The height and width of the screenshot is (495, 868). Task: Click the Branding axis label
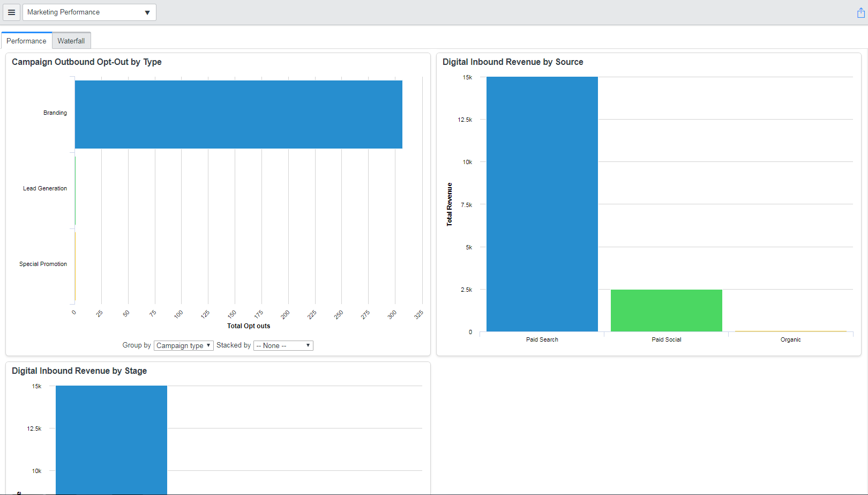[55, 113]
